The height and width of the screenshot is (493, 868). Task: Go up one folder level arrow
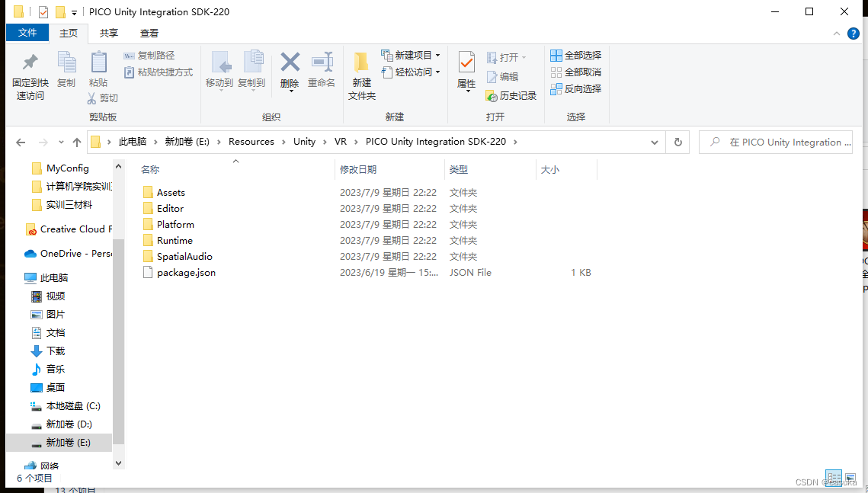tap(77, 142)
